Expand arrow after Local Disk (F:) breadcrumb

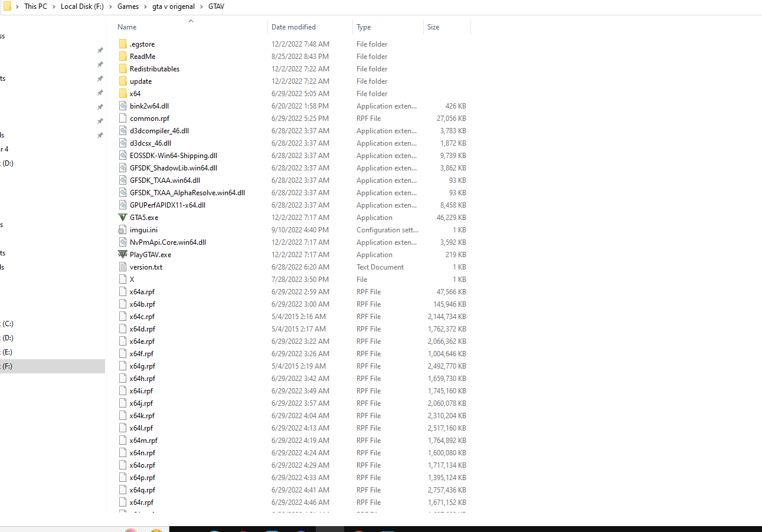click(111, 6)
